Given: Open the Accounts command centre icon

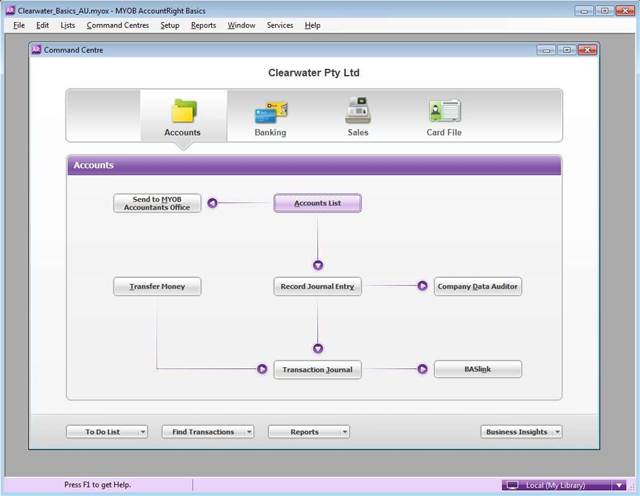Looking at the screenshot, I should click(184, 111).
